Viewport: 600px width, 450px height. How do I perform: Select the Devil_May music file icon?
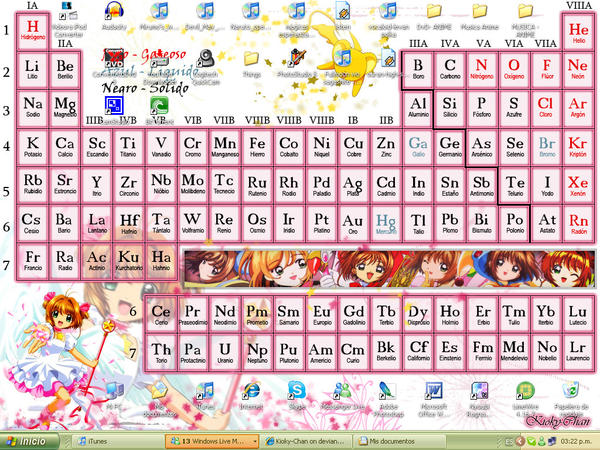tap(205, 11)
